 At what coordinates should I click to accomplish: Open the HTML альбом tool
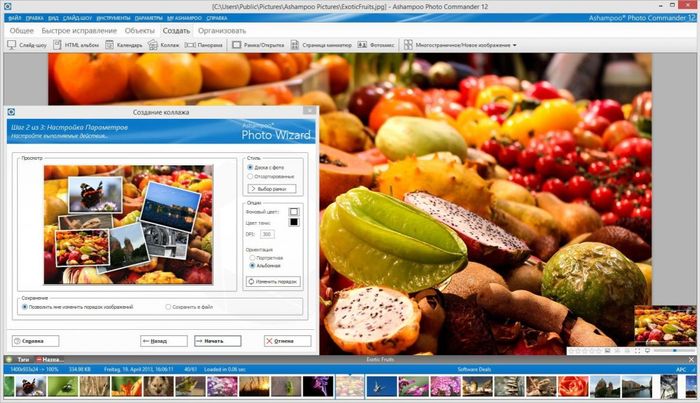(x=76, y=45)
